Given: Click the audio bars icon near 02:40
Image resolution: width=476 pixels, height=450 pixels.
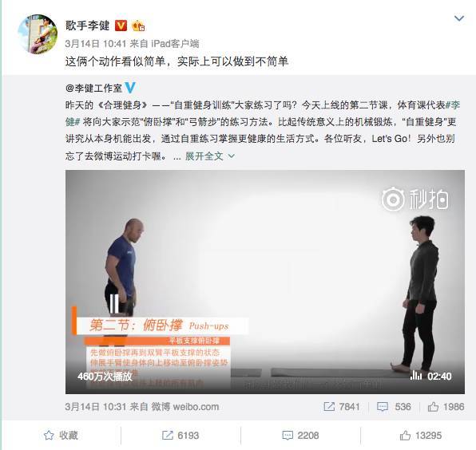Looking at the screenshot, I should [416, 376].
